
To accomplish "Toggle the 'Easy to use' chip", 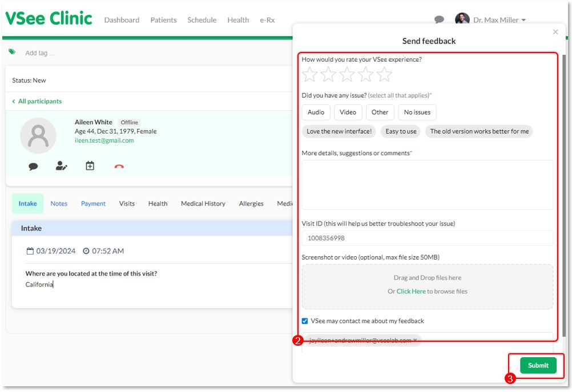I will 401,131.
